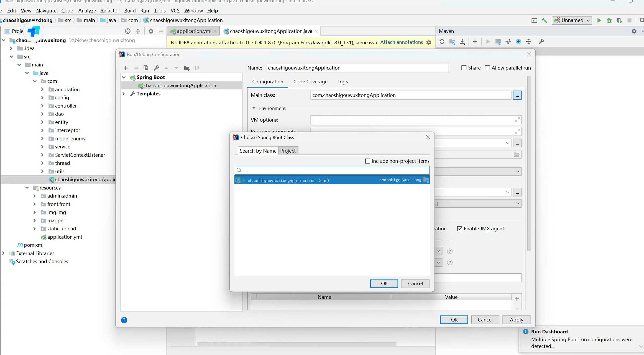Run with coverage icon in main toolbar

[619, 20]
